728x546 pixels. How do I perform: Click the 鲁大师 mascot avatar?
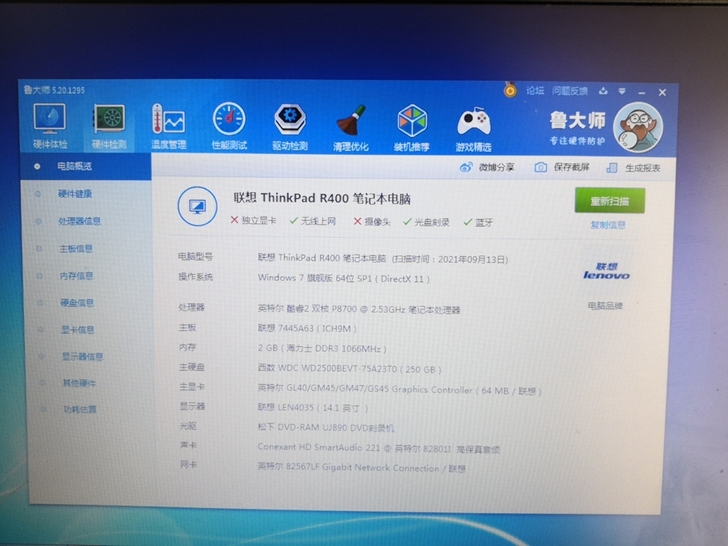[638, 127]
